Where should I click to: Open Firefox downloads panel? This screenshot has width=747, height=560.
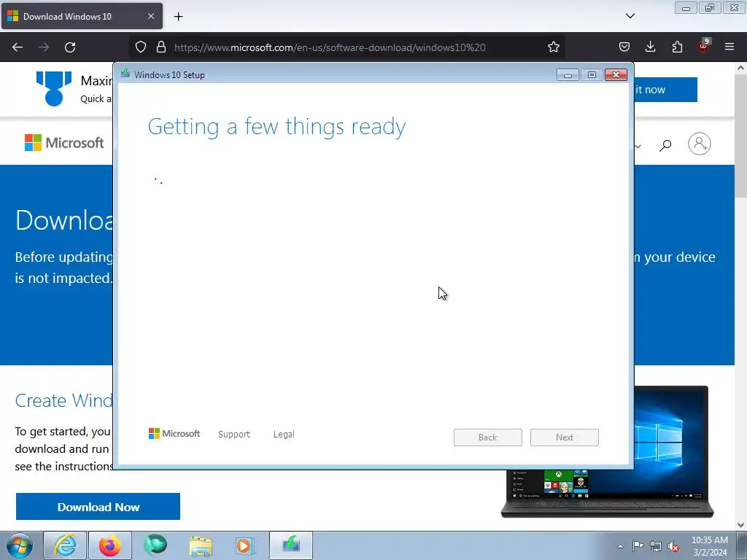(650, 47)
